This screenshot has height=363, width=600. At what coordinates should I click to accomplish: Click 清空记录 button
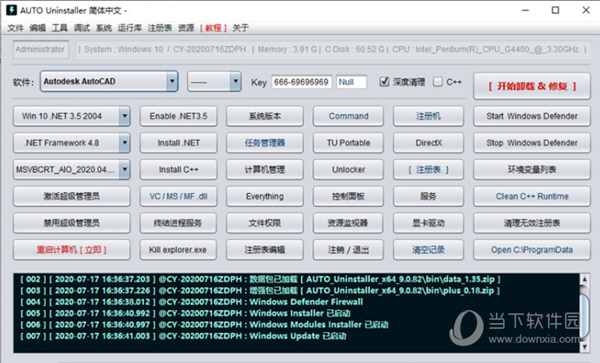(x=428, y=250)
